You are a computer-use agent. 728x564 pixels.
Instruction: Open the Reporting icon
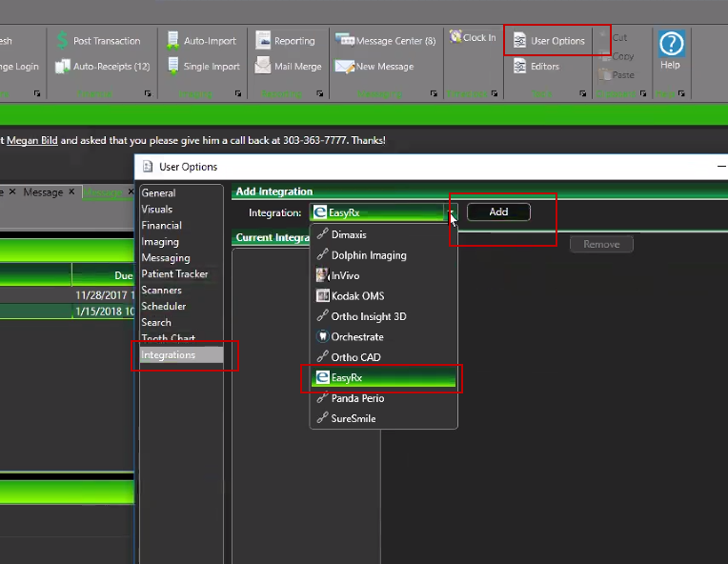click(x=263, y=40)
